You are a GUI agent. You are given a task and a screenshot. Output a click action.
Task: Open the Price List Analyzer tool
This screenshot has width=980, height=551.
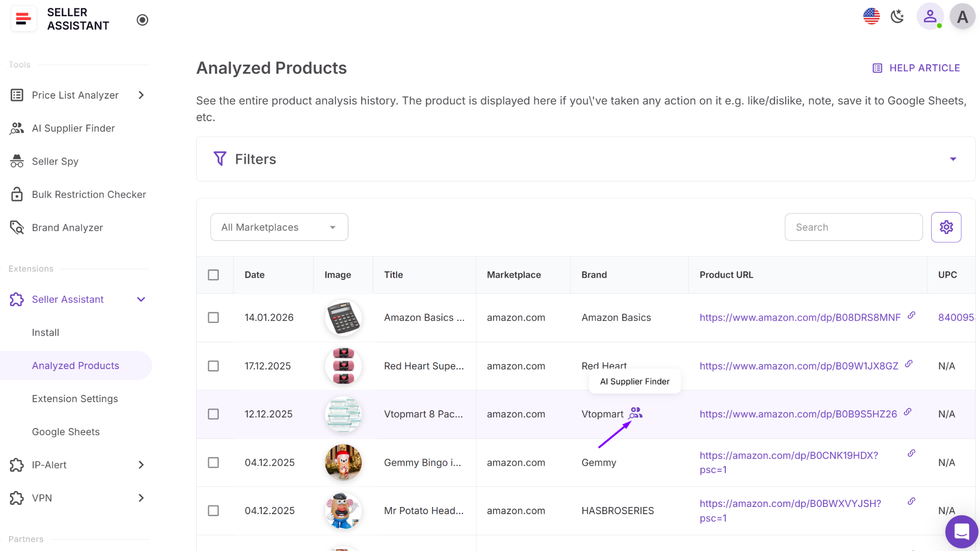pos(75,95)
